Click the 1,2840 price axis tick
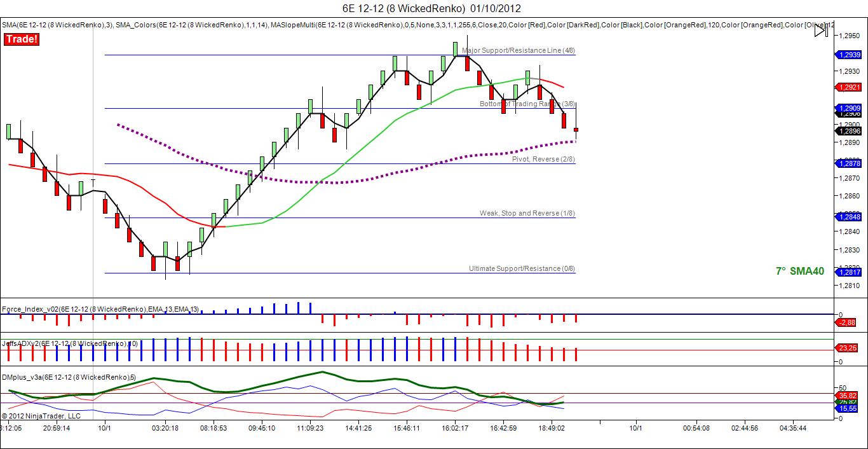 point(850,231)
